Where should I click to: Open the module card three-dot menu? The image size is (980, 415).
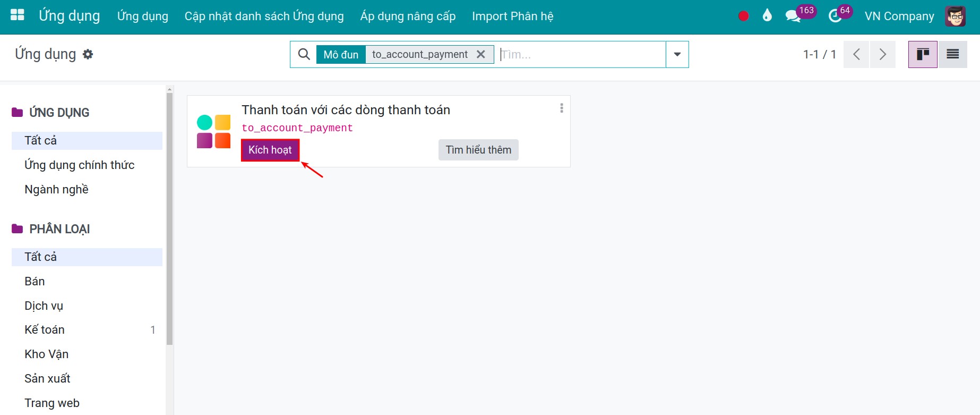click(561, 108)
